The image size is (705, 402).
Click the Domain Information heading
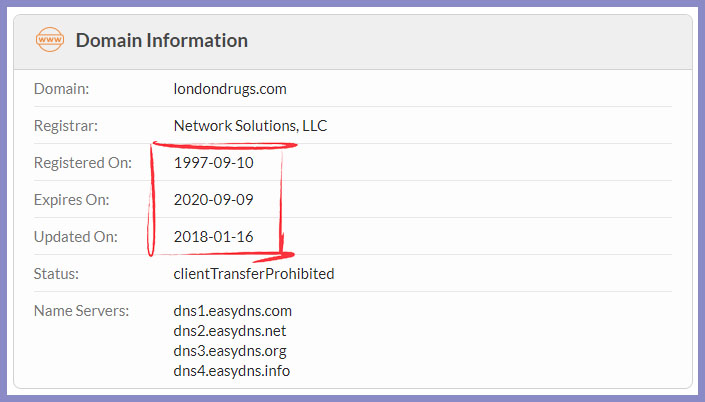[x=161, y=40]
